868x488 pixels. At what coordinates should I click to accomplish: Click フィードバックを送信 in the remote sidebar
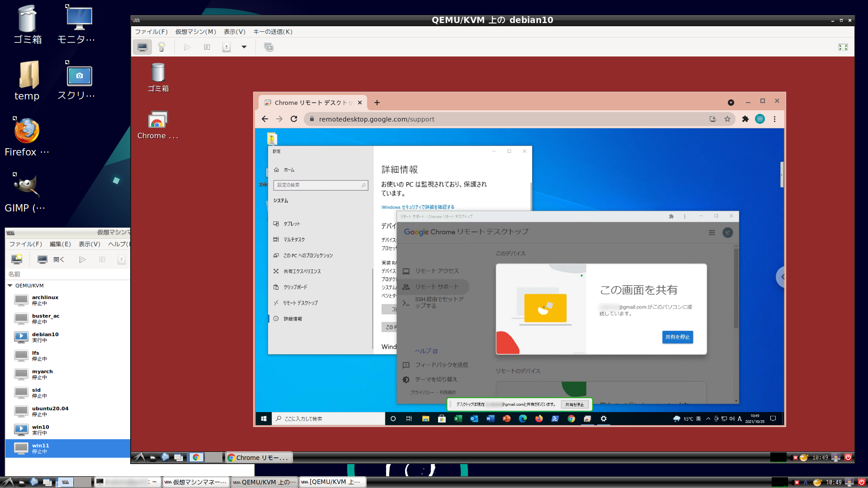point(436,365)
